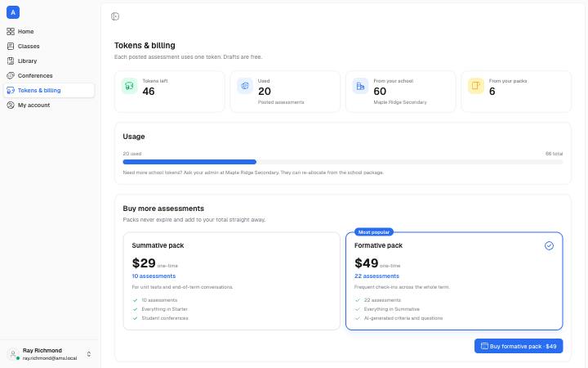
Task: Click the 66 total label
Action: [554, 154]
